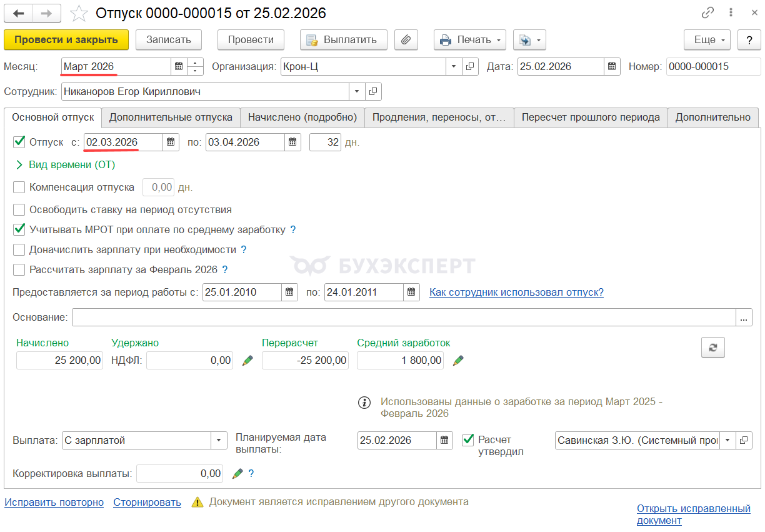Step the Месяц value with spinner arrows
The width and height of the screenshot is (765, 532).
tap(196, 66)
